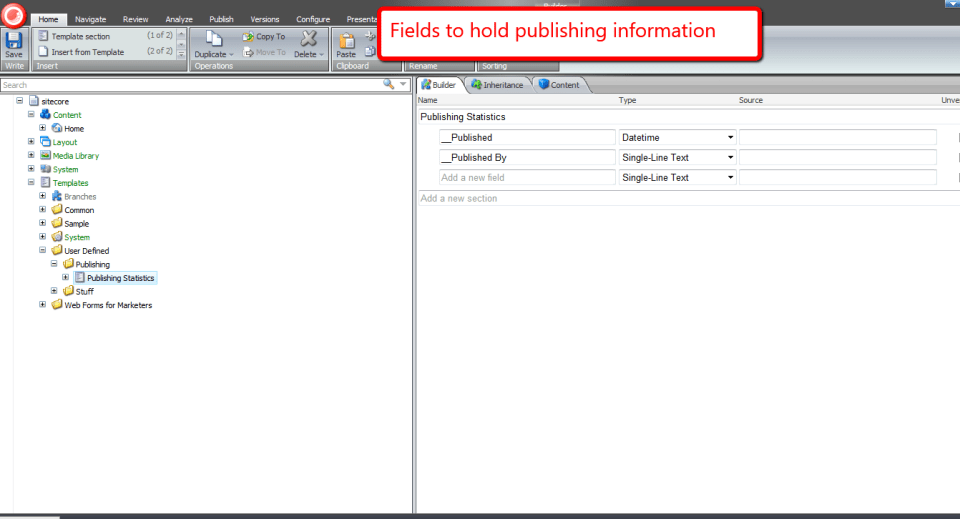The width and height of the screenshot is (960, 519).
Task: Expand the Home item
Action: tap(42, 128)
